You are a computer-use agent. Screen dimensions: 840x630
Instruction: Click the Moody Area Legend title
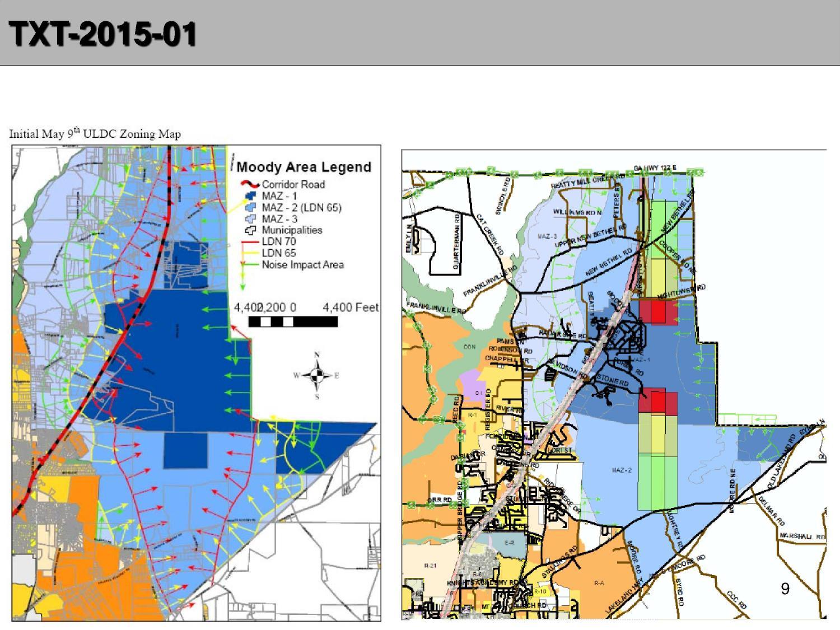(304, 167)
